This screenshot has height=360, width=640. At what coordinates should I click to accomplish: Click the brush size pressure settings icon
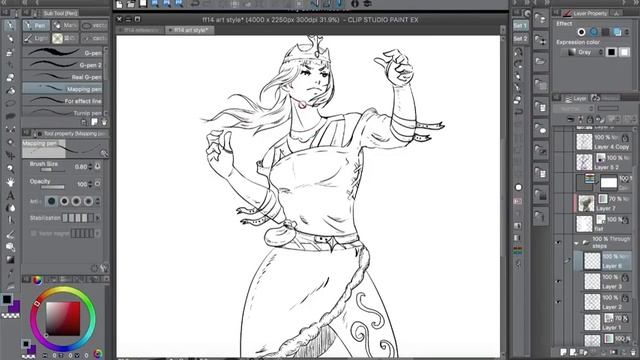click(98, 166)
